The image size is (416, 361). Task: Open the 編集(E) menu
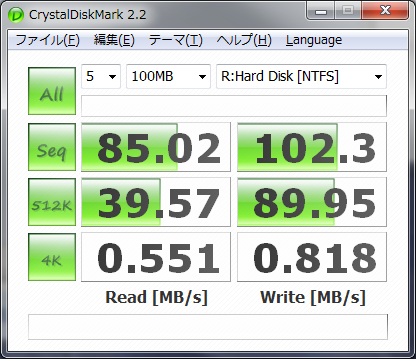pyautogui.click(x=114, y=40)
